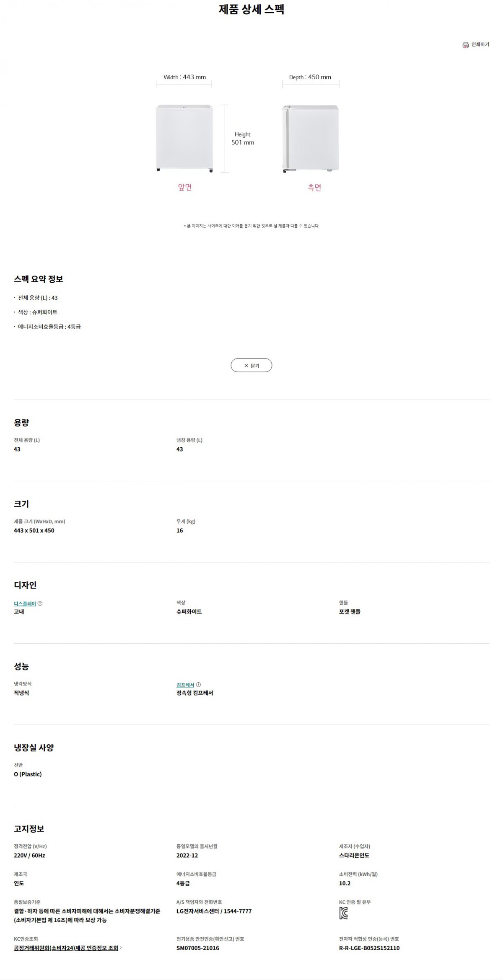Click the 앞면 label under front image
The height and width of the screenshot is (980, 503).
[185, 187]
